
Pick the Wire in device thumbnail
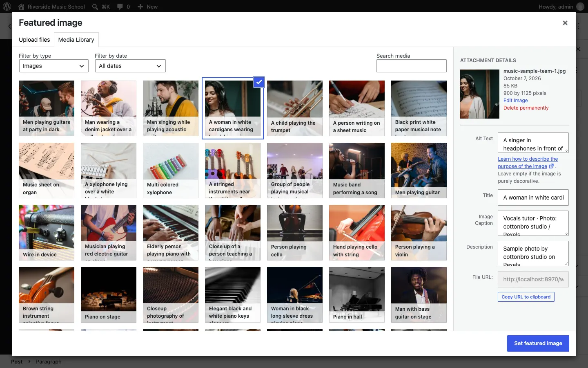click(47, 233)
